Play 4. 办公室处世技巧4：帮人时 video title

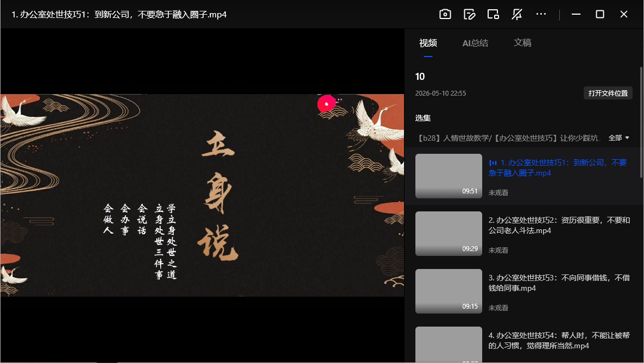pos(559,340)
